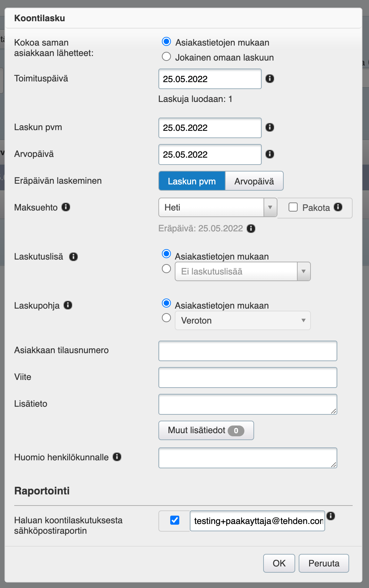369x588 pixels.
Task: Click info icon after Eräpäivä date text
Action: coord(251,229)
